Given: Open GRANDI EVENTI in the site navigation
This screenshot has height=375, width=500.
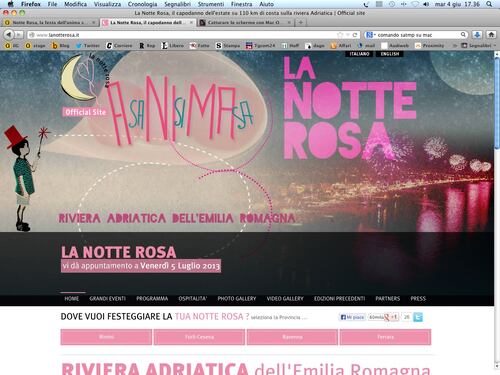Looking at the screenshot, I should 107,299.
